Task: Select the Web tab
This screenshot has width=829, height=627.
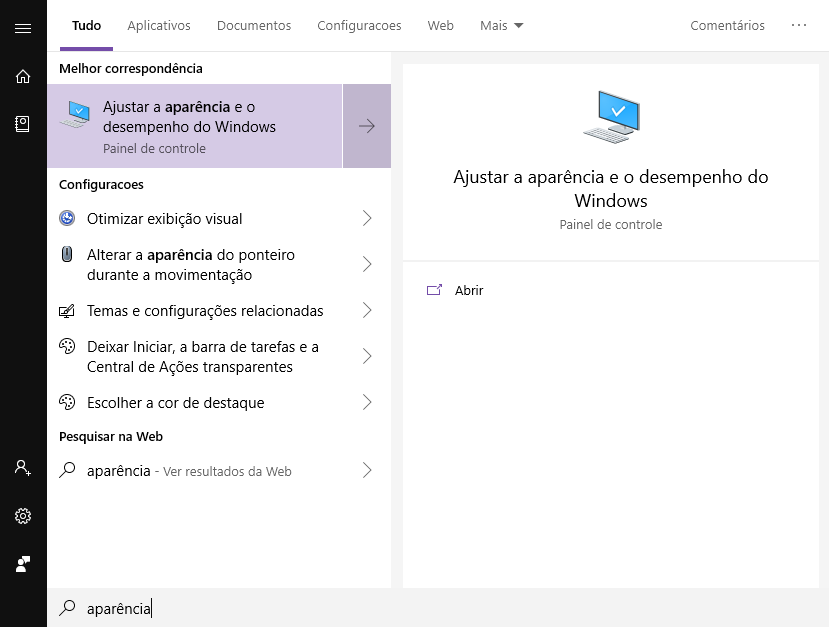Action: [x=440, y=25]
